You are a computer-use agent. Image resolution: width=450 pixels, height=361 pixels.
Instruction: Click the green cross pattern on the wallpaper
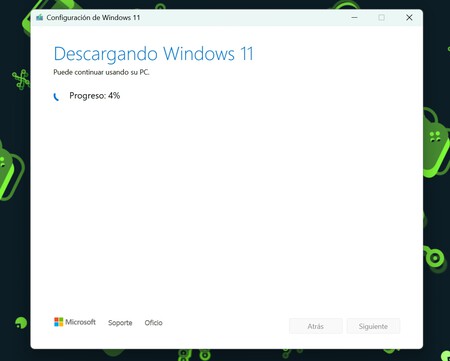[21, 79]
